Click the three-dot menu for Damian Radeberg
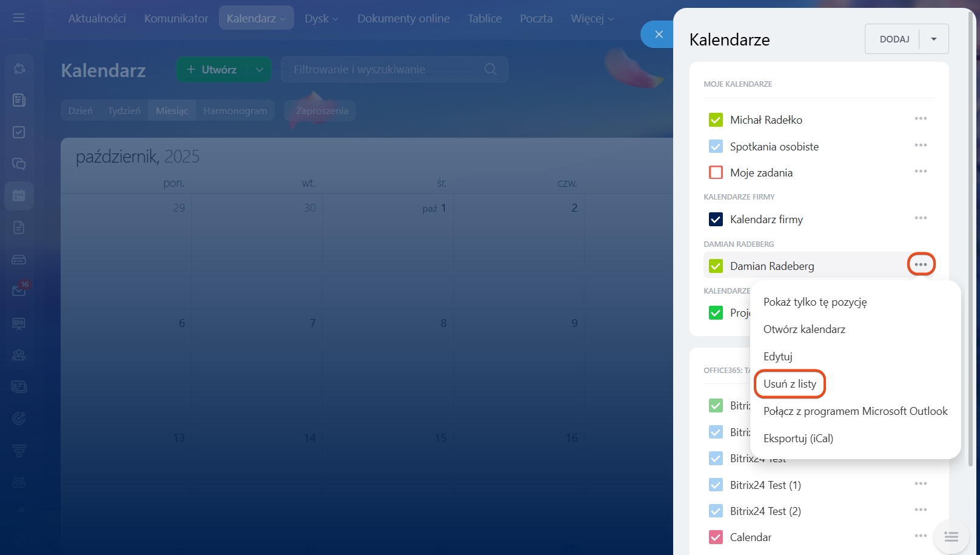The image size is (980, 555). coord(921,264)
